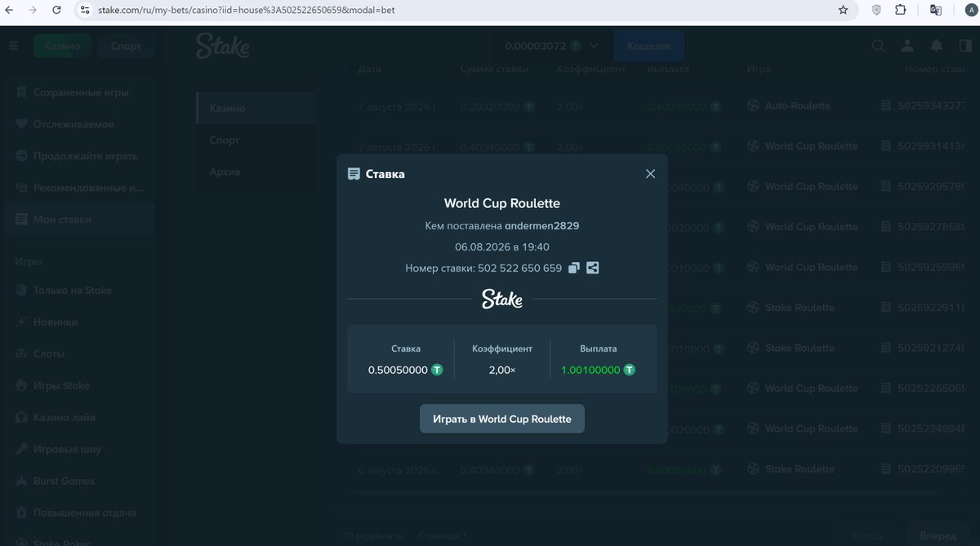Viewport: 980px width, 546px height.
Task: Open player profile andermen2829
Action: pyautogui.click(x=542, y=225)
